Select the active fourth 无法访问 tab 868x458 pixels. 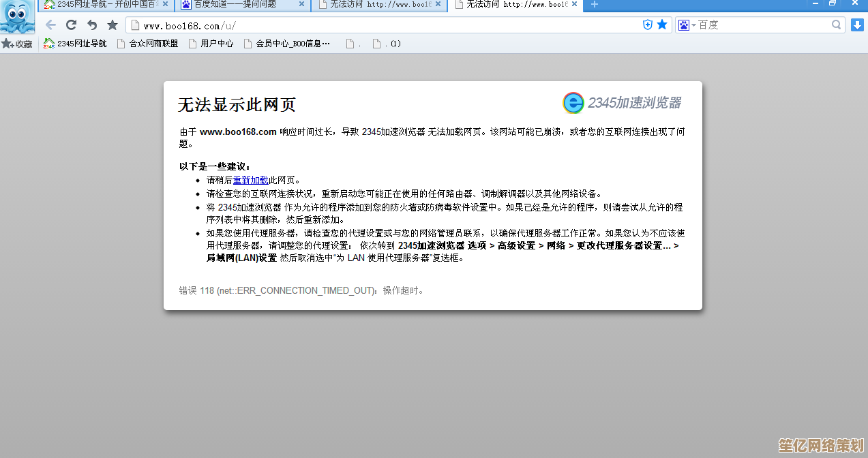(517, 5)
